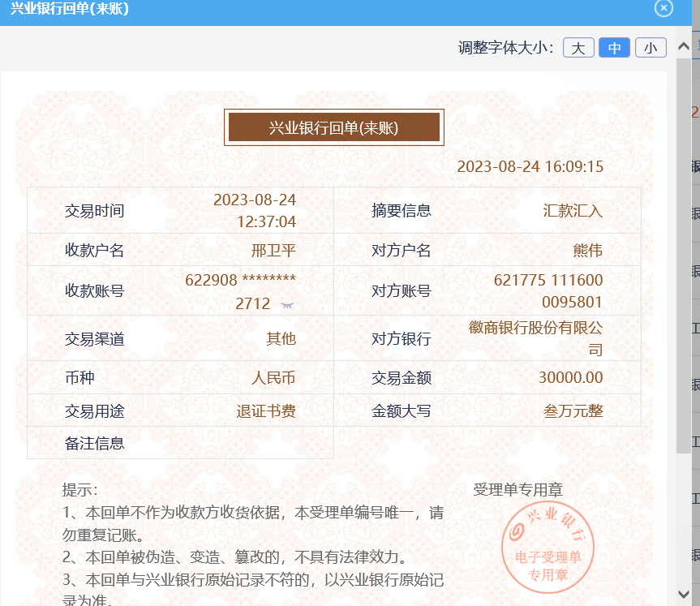Image resolution: width=700 pixels, height=606 pixels.
Task: Click the 交易用途 value 退证书费
Action: (x=266, y=411)
